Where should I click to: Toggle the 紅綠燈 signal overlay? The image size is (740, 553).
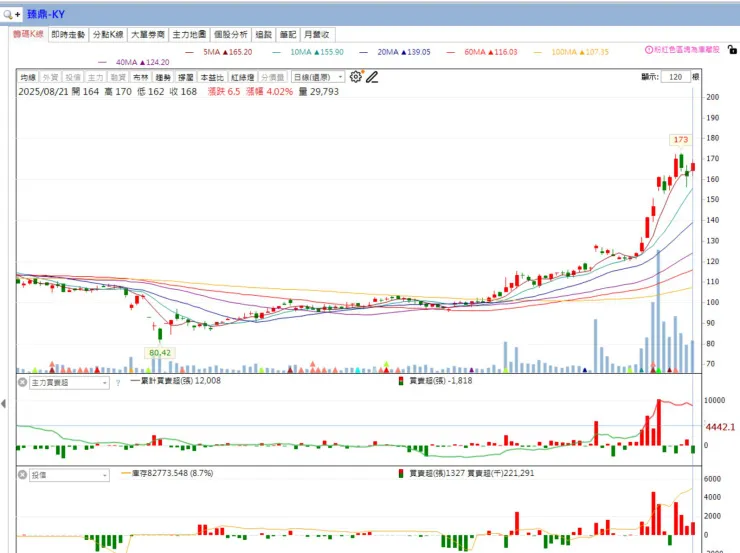pos(243,77)
